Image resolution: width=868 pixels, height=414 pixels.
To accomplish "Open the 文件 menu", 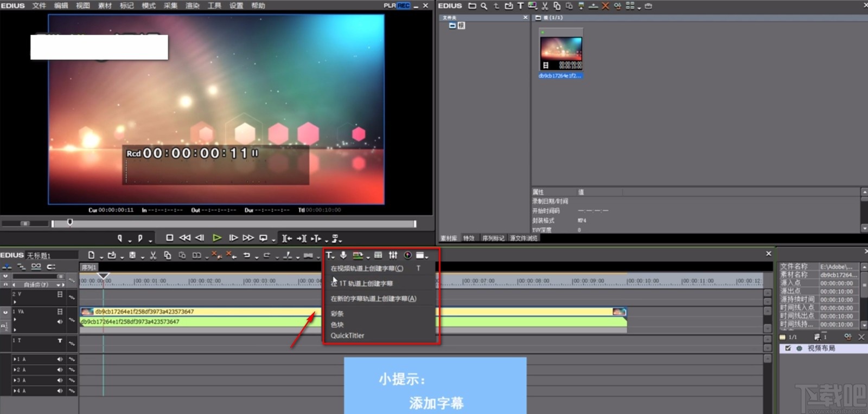I will [39, 5].
